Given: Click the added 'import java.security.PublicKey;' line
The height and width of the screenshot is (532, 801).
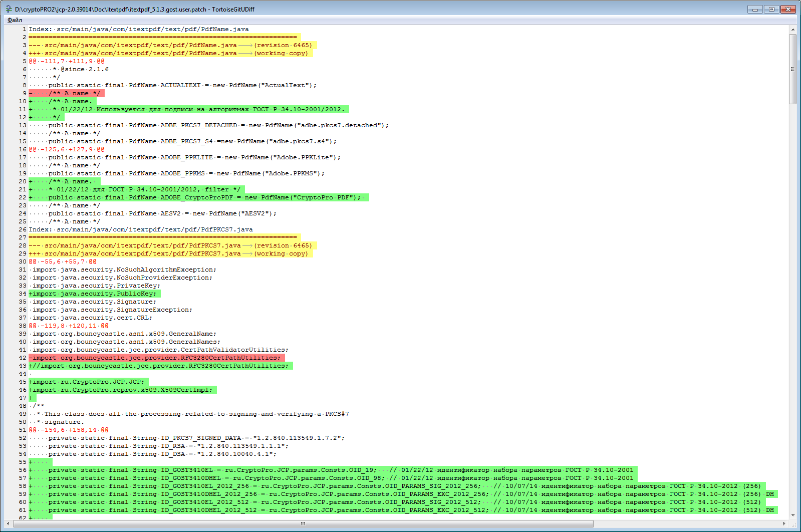Looking at the screenshot, I should pos(95,294).
